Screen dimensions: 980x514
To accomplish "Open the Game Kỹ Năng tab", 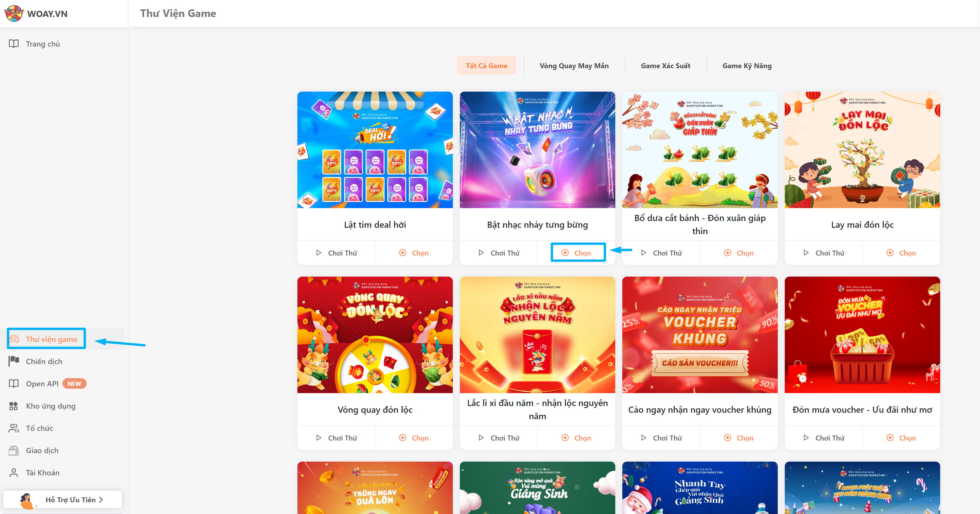I will [x=747, y=66].
